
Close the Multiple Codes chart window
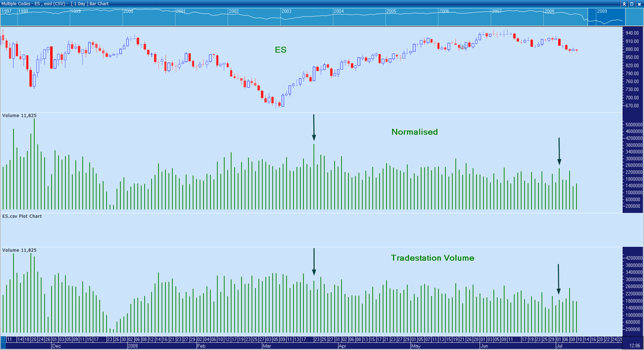[x=639, y=4]
